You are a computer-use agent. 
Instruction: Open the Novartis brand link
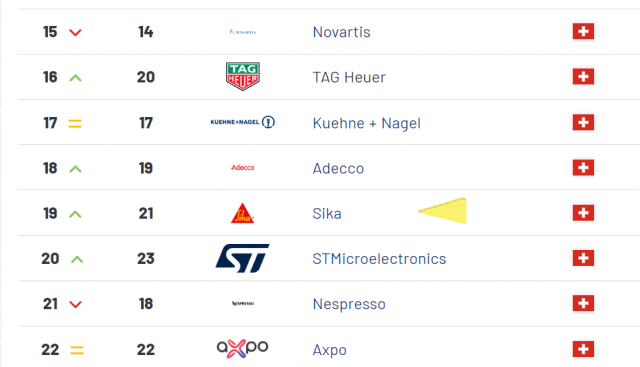pos(341,32)
